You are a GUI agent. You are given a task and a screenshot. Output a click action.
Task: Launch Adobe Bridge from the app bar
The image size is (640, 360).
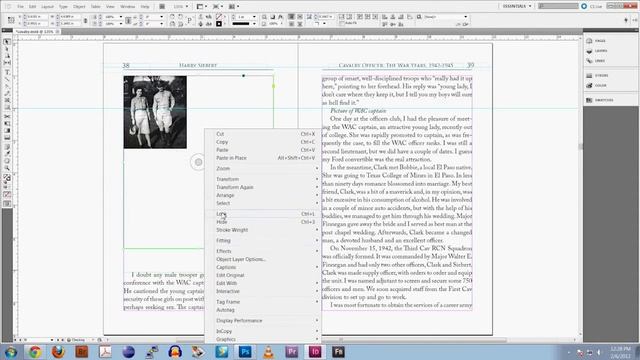[x=162, y=7]
